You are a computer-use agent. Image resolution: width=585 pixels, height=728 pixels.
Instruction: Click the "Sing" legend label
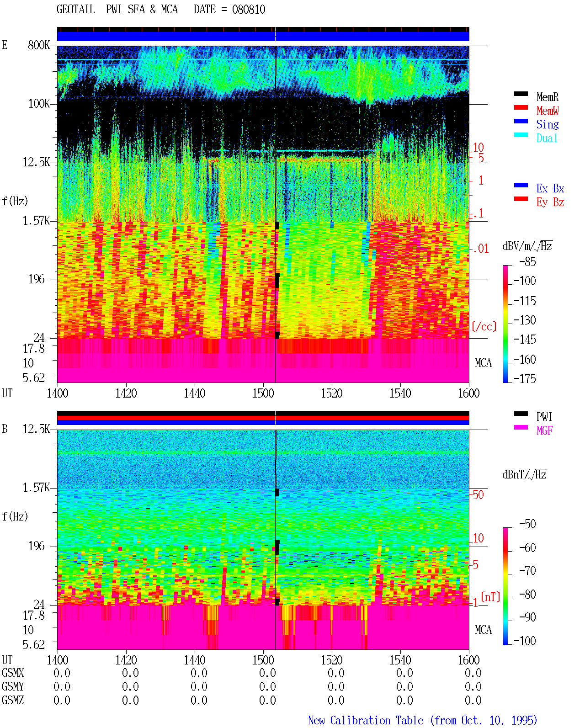[x=548, y=124]
